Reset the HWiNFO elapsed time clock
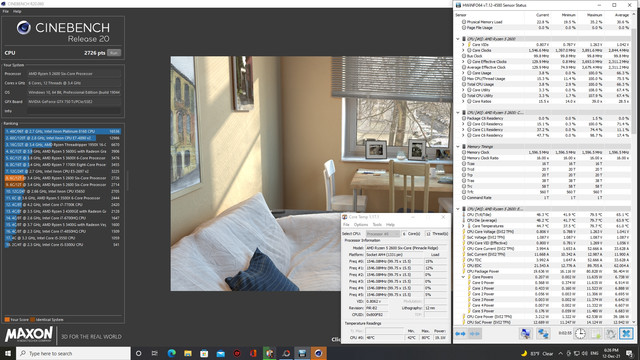 [x=580, y=333]
